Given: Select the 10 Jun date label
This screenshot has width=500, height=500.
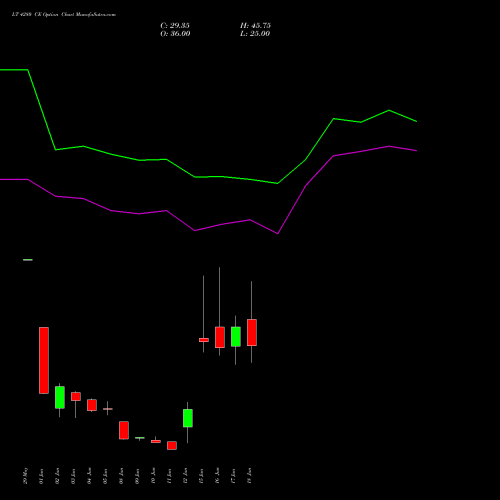Looking at the screenshot, I should 154,476.
